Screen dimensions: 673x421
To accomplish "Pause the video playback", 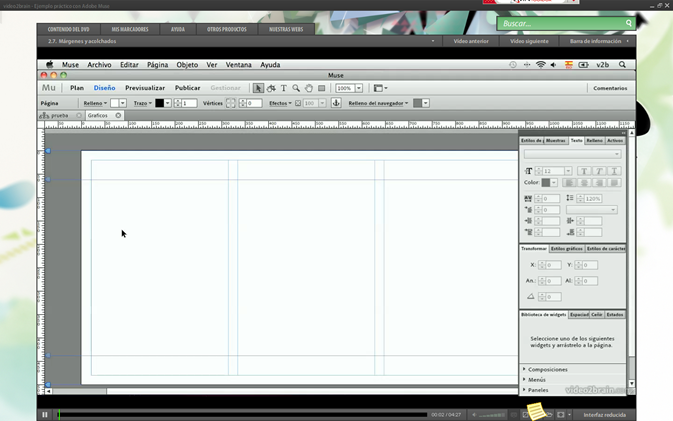I will pos(45,415).
